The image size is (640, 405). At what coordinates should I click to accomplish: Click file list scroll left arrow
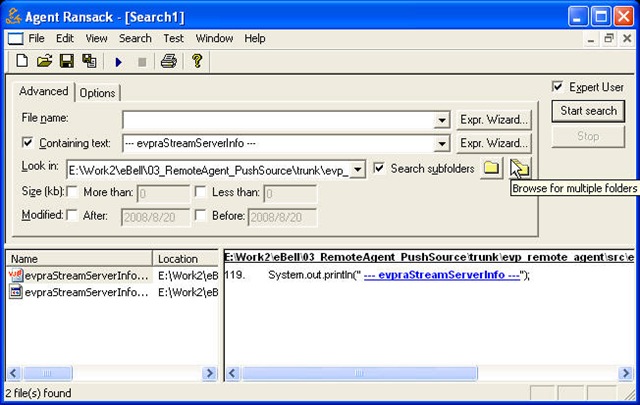tap(13, 373)
